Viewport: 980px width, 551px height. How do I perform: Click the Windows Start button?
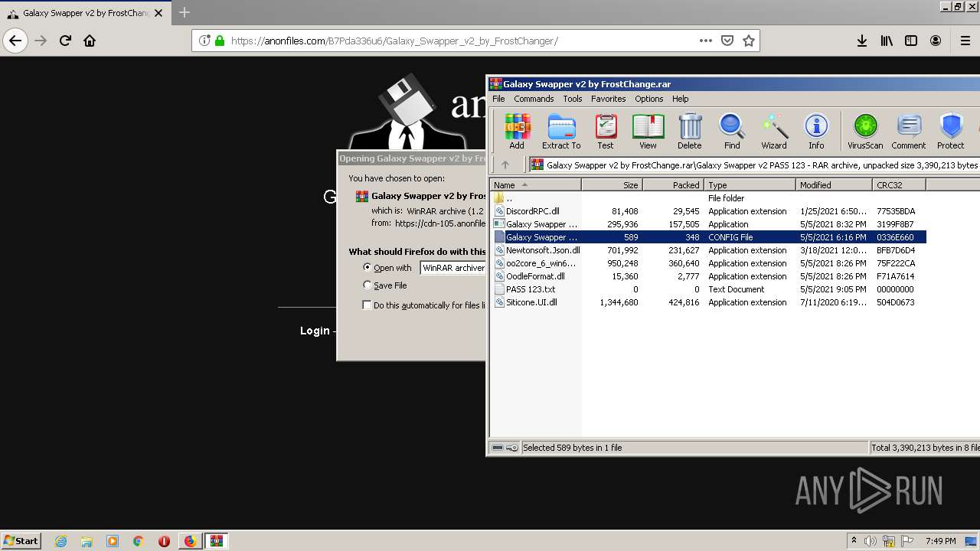[x=21, y=541]
